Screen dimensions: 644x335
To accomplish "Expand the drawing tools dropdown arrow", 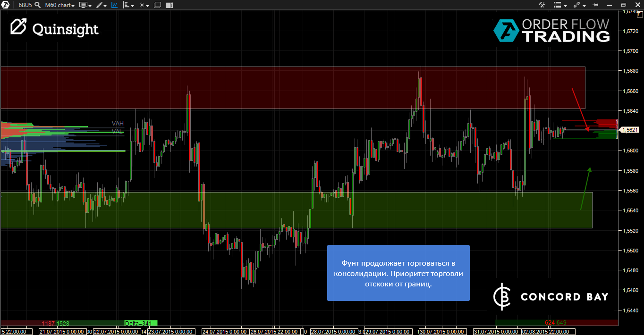I will [x=105, y=6].
